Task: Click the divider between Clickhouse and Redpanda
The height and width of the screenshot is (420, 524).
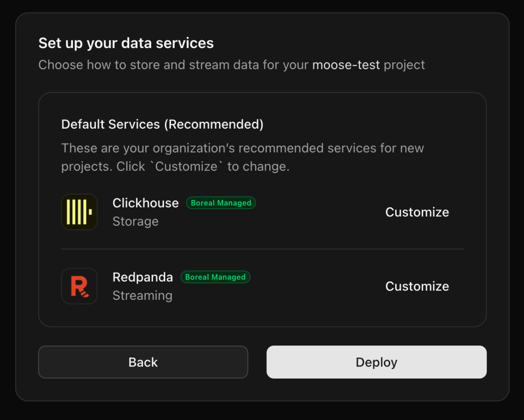Action: pos(262,249)
